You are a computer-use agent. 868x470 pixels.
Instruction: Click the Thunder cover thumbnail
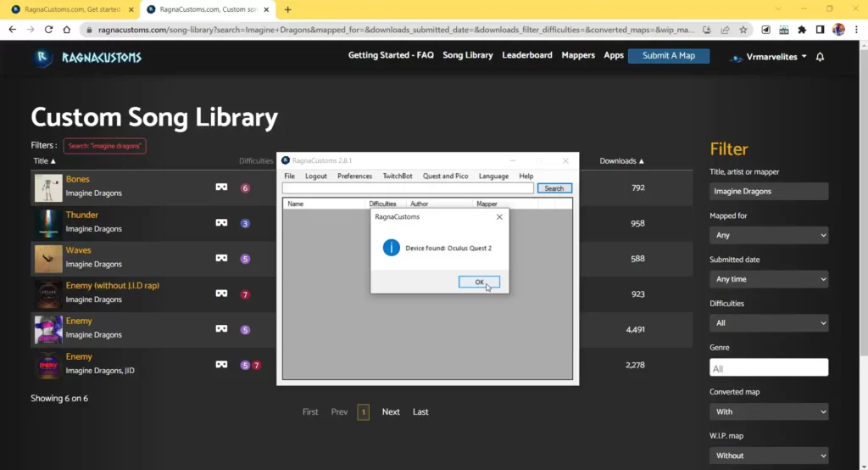[48, 223]
